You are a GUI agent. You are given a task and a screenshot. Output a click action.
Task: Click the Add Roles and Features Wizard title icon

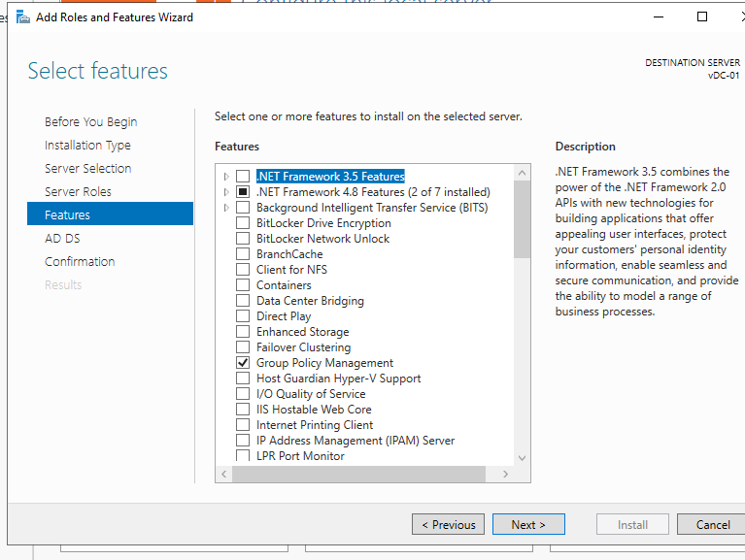click(x=22, y=17)
